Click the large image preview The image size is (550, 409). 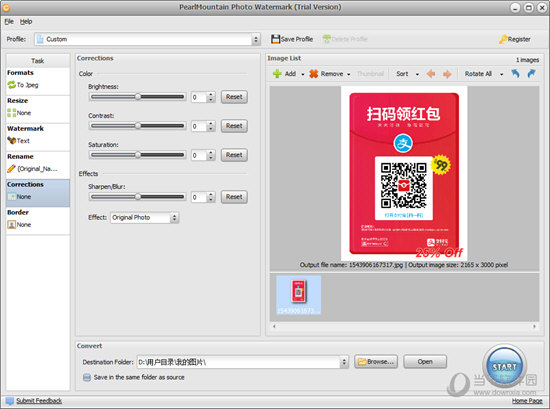point(404,173)
